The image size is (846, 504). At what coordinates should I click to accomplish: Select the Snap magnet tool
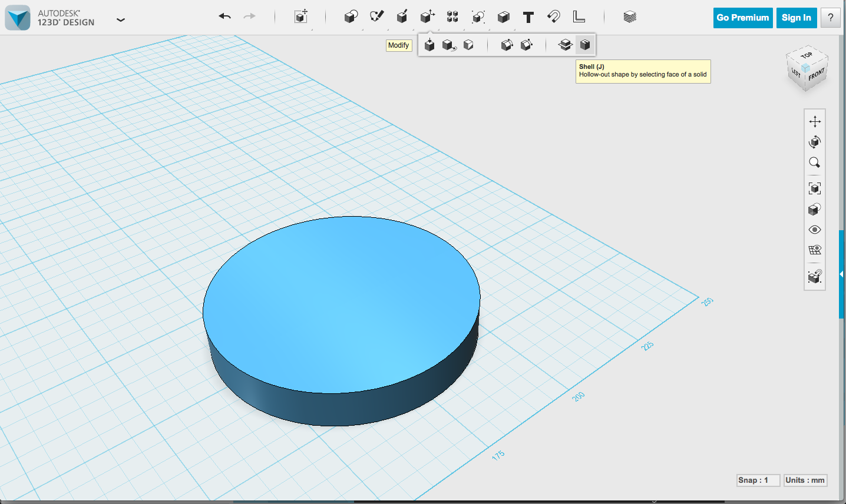pos(554,16)
